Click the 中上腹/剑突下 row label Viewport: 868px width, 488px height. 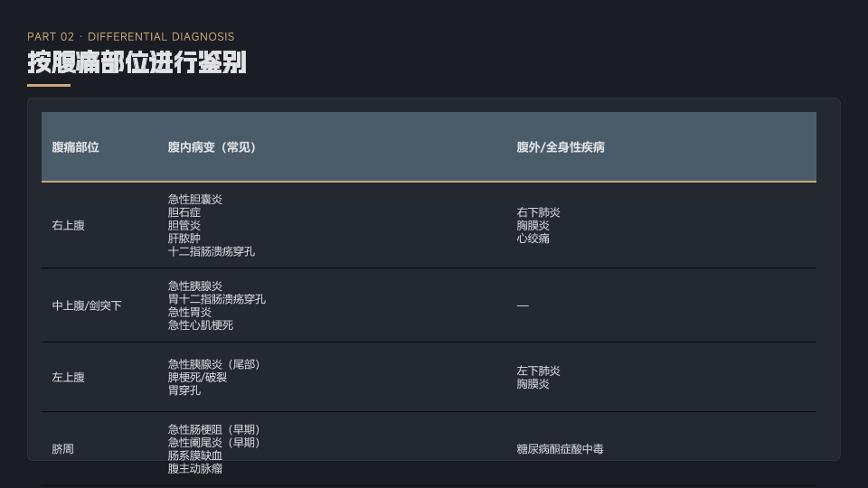pyautogui.click(x=87, y=306)
